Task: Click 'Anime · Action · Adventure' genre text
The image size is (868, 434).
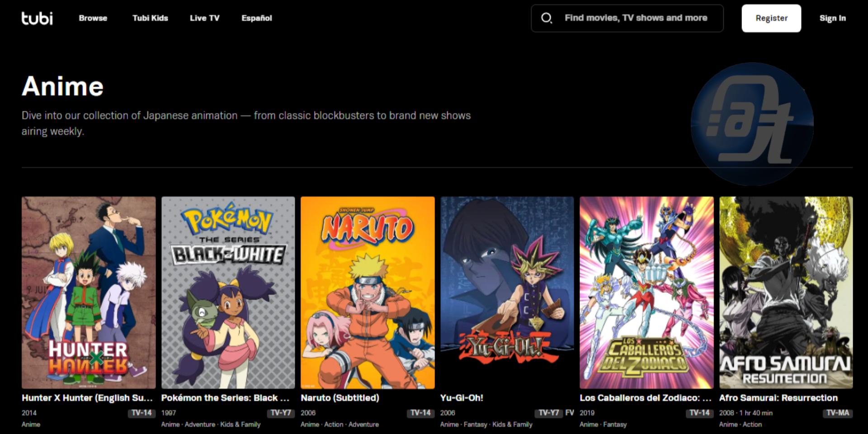Action: 340,425
